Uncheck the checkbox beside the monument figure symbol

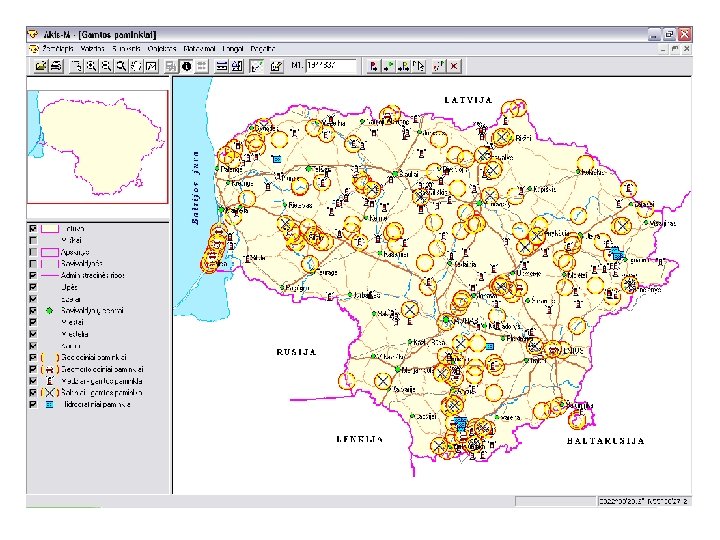point(33,381)
